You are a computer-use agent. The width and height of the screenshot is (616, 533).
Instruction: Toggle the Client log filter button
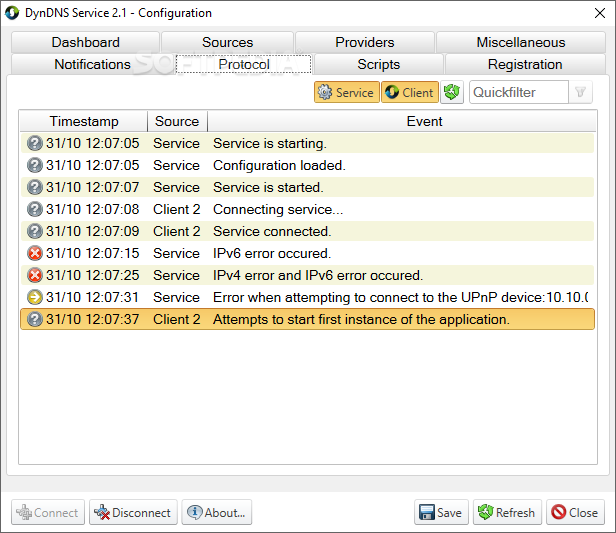tap(410, 92)
